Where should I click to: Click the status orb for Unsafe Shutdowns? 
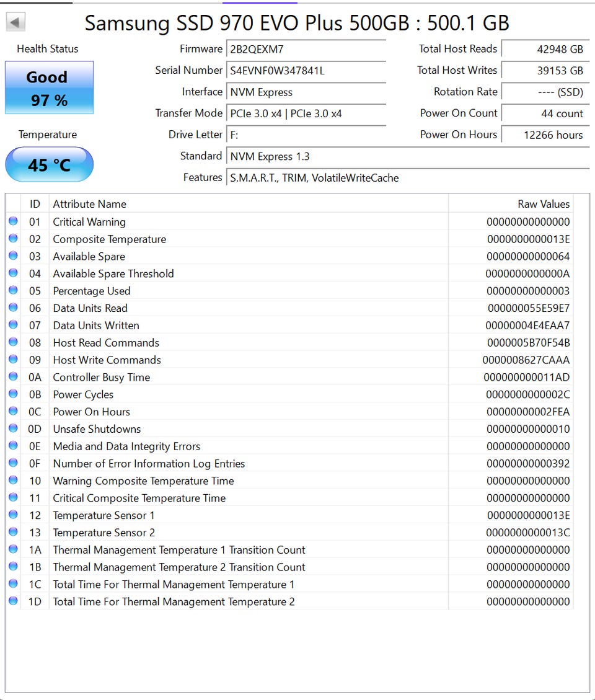[x=14, y=428]
